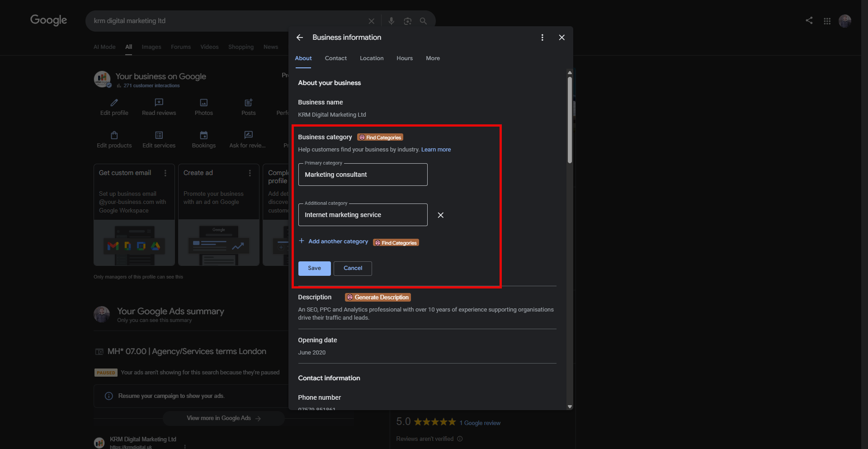
Task: Switch to the Hours tab
Action: click(405, 58)
